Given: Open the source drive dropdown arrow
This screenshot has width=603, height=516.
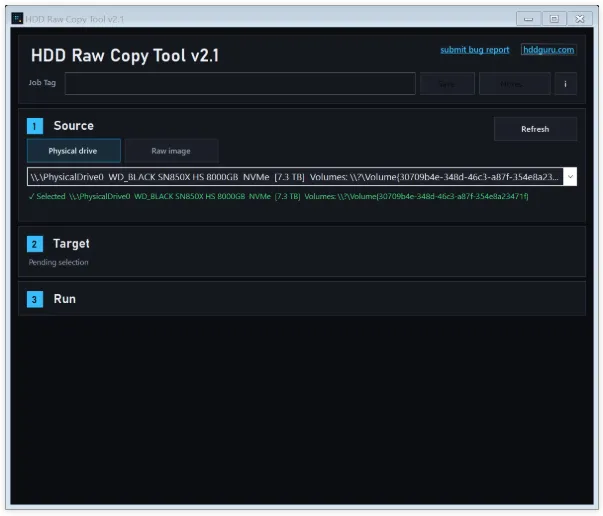Looking at the screenshot, I should [570, 177].
